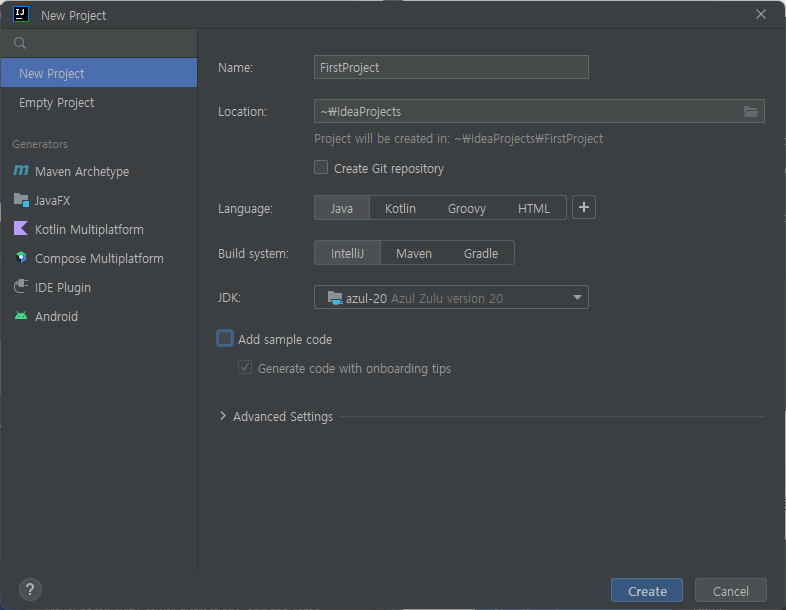Click the Language: label

[245, 209]
